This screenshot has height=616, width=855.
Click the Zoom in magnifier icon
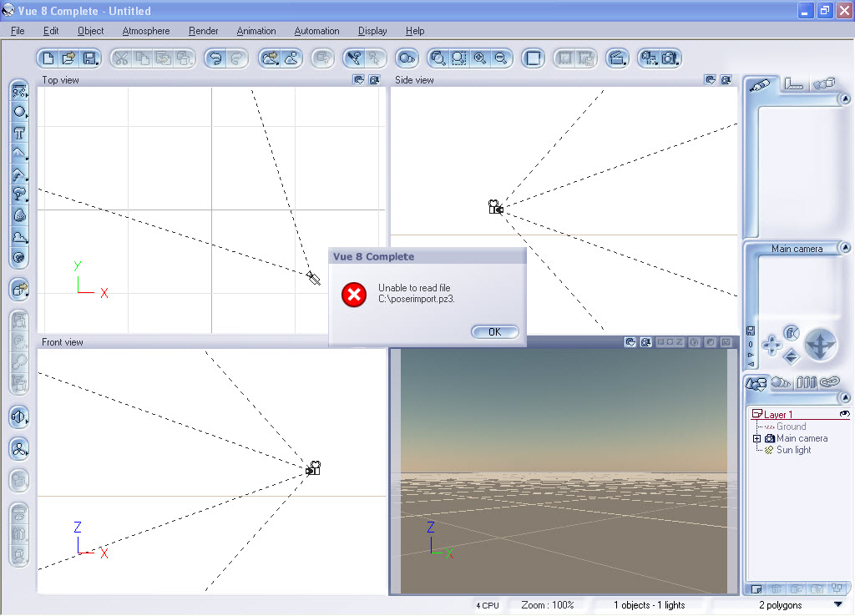479,58
